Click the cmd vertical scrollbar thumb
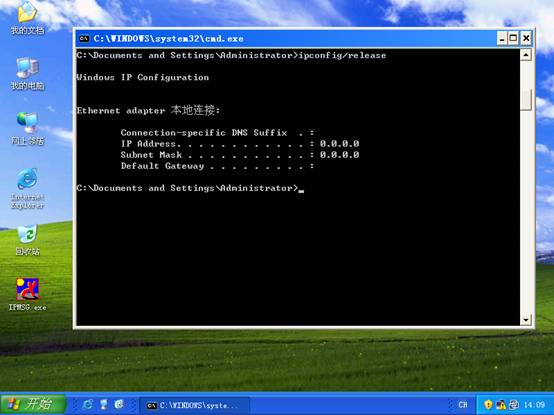554x415 pixels. [x=526, y=100]
